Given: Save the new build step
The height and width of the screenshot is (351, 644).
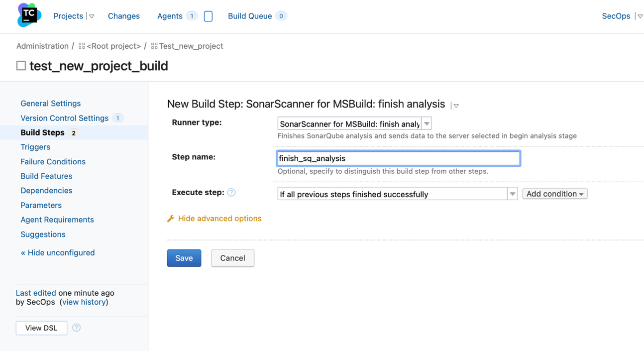Looking at the screenshot, I should 184,258.
